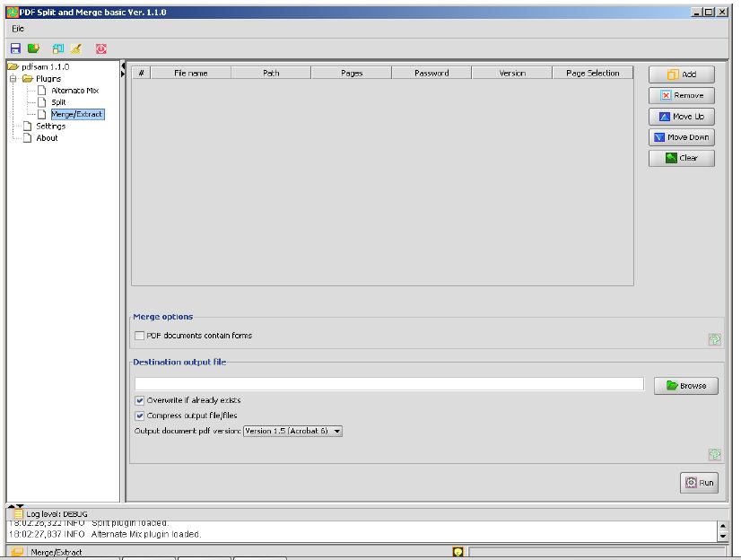The width and height of the screenshot is (741, 560).
Task: Open the Output document pdf version dropdown
Action: (292, 431)
